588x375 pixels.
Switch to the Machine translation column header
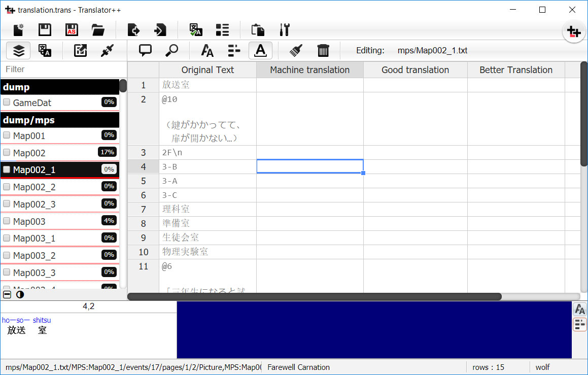(309, 70)
